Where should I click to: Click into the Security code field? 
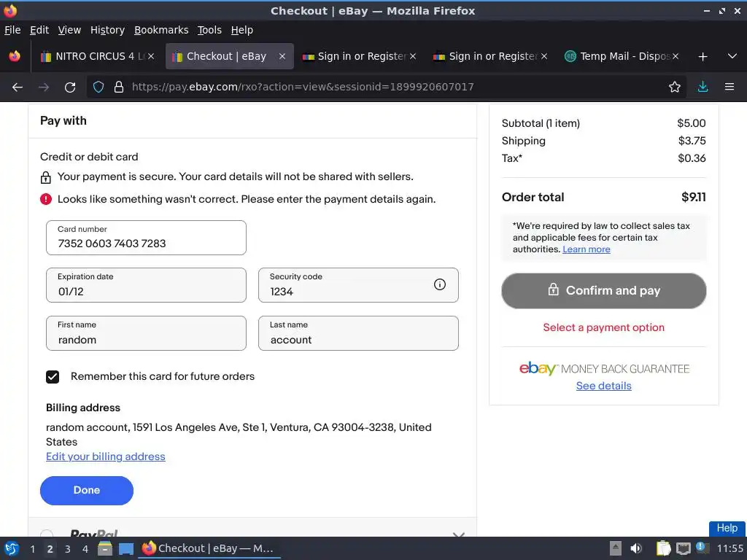coord(358,285)
